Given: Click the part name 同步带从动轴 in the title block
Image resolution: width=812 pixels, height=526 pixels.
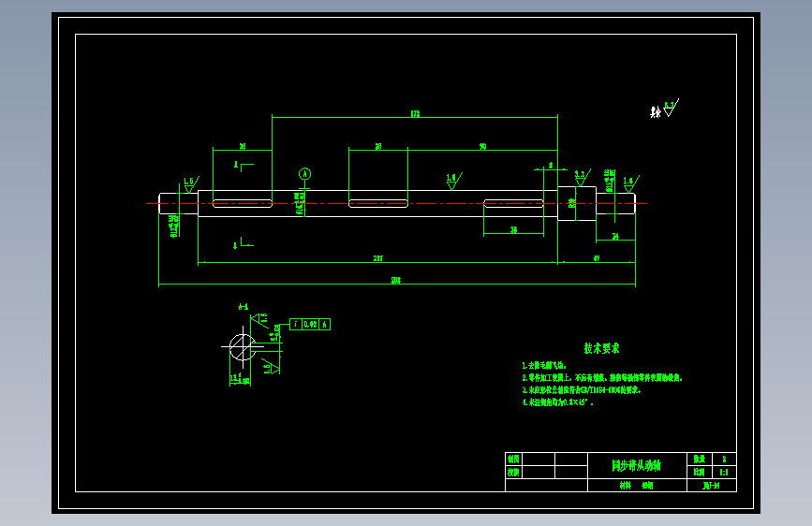Looking at the screenshot, I should pos(637,465).
